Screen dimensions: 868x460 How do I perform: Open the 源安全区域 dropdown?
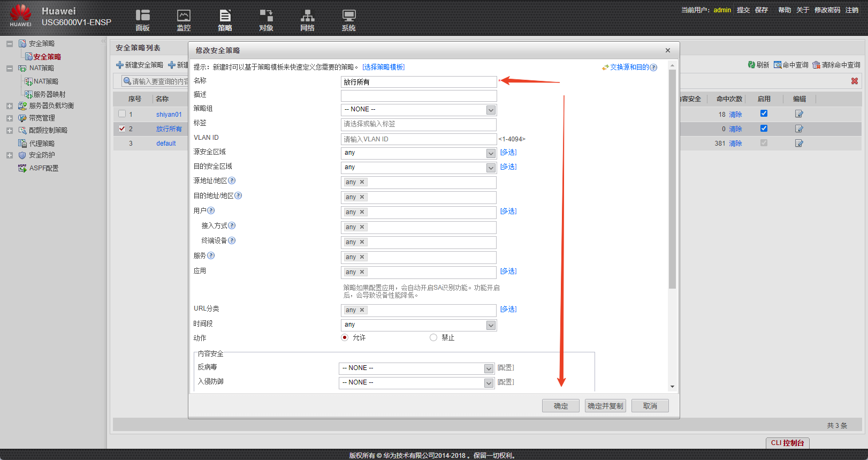491,153
